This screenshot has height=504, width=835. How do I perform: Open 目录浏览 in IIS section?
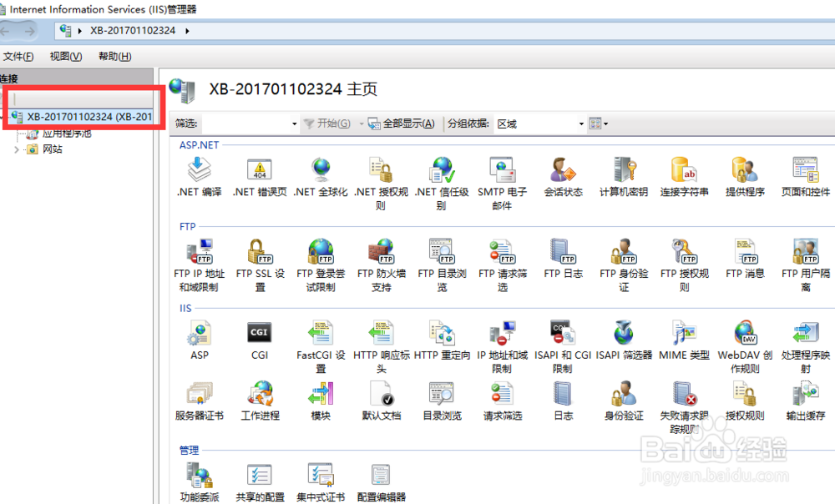point(442,401)
